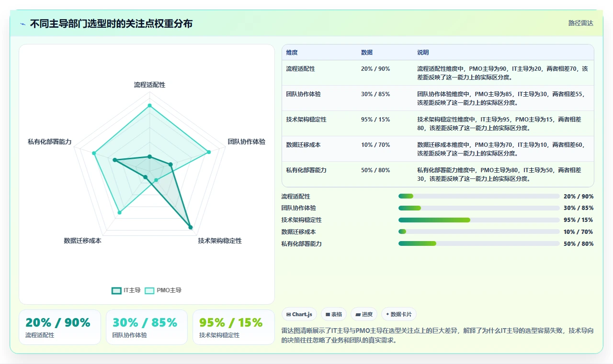613x364 pixels.
Task: Select the Chart.js tag chip
Action: 299,314
